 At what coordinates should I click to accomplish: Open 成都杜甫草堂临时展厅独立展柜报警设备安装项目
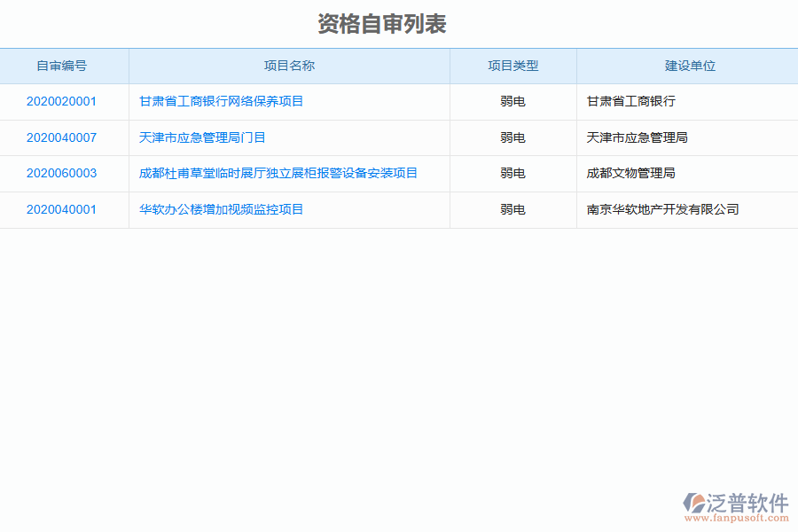[278, 174]
